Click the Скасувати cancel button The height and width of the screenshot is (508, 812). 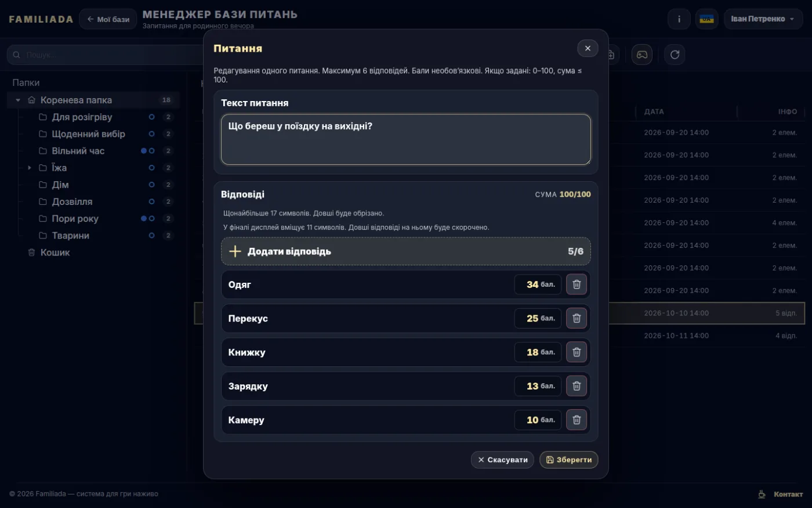(502, 460)
